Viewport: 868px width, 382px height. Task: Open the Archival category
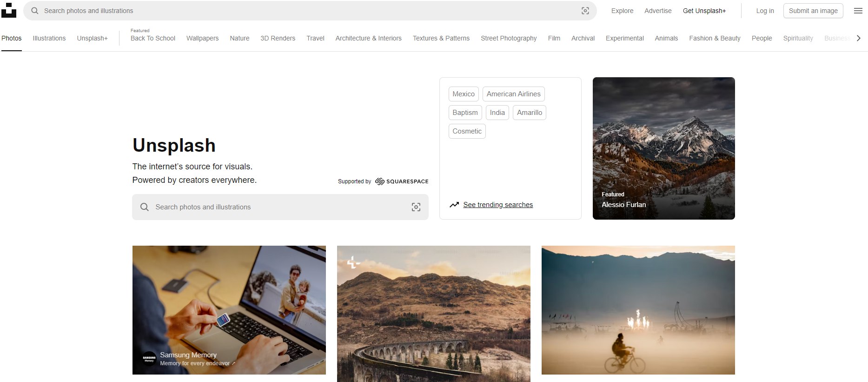click(583, 38)
